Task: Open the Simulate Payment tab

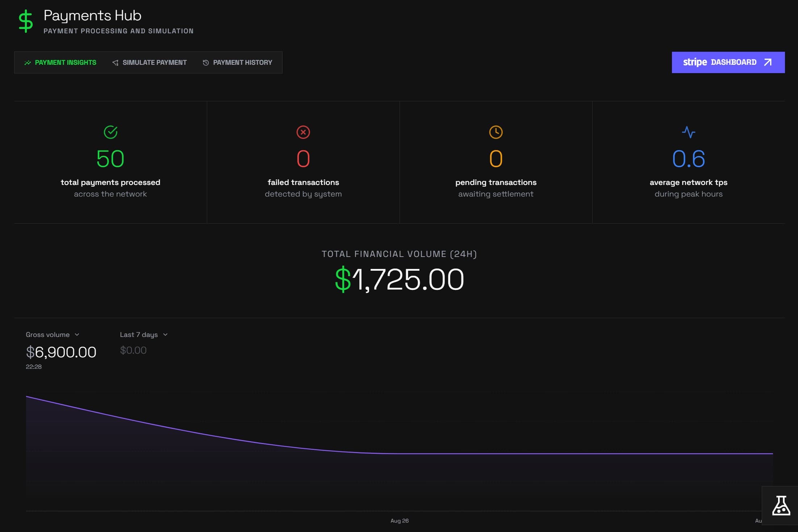Action: pyautogui.click(x=149, y=63)
